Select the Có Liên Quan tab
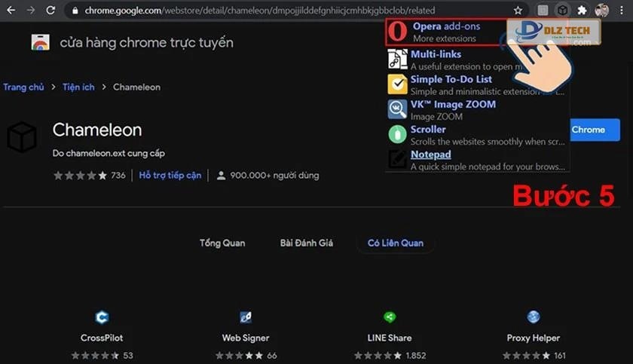This screenshot has width=633, height=364. click(395, 243)
